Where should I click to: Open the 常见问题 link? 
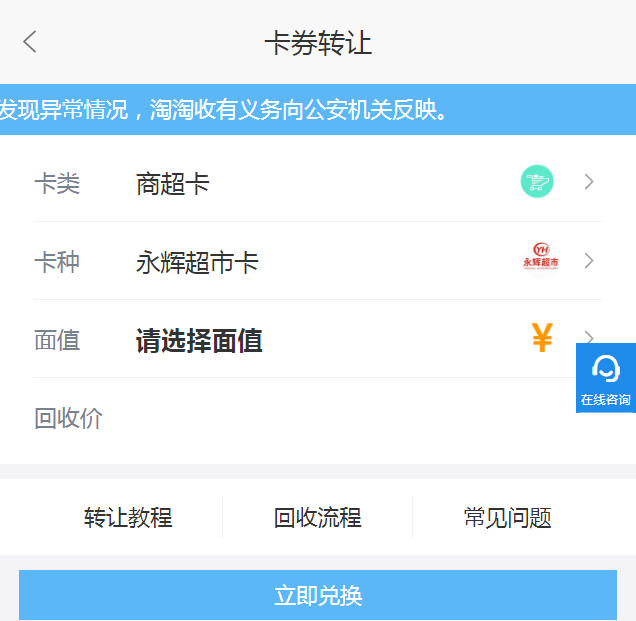[x=508, y=518]
